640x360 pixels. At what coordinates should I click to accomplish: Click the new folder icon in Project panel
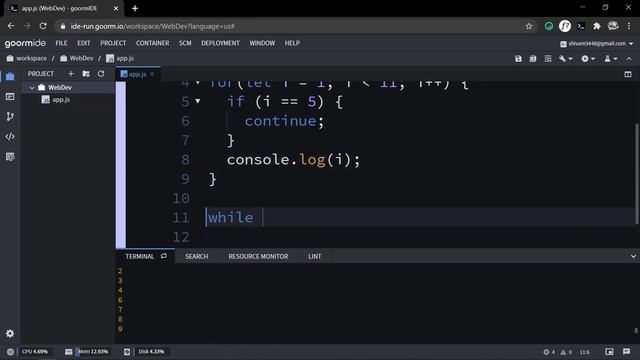click(x=86, y=73)
